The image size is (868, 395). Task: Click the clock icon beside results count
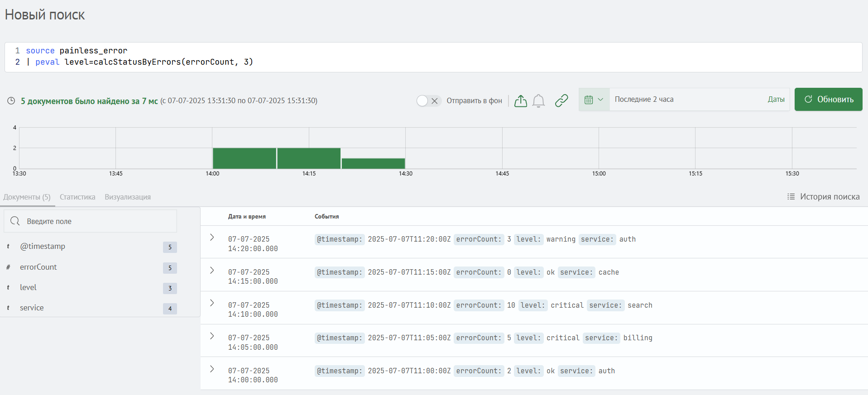coord(11,101)
